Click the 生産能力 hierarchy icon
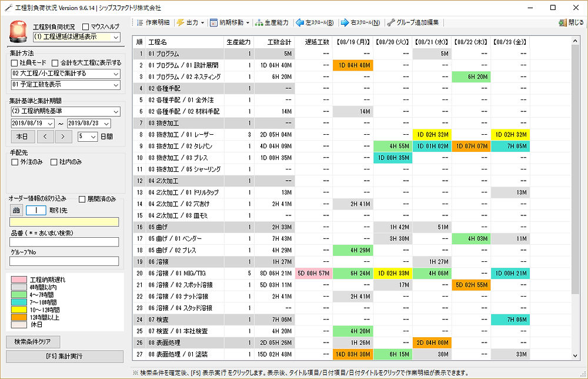Screen dimensions: 588x379 tap(259, 23)
